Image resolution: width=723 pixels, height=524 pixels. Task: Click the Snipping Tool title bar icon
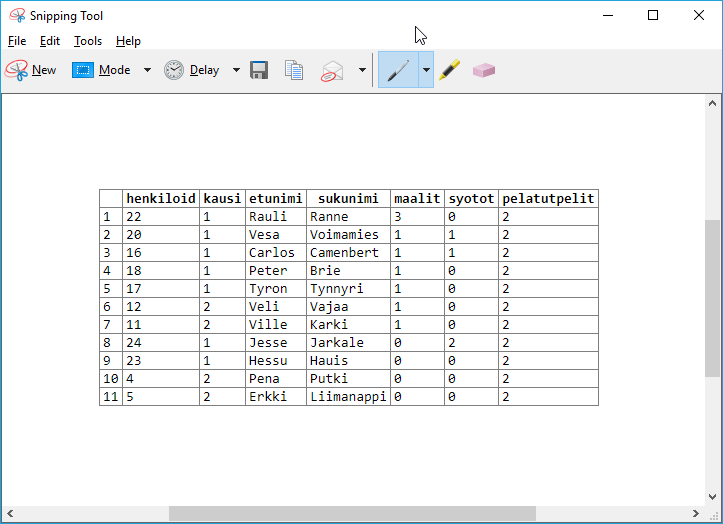click(17, 15)
